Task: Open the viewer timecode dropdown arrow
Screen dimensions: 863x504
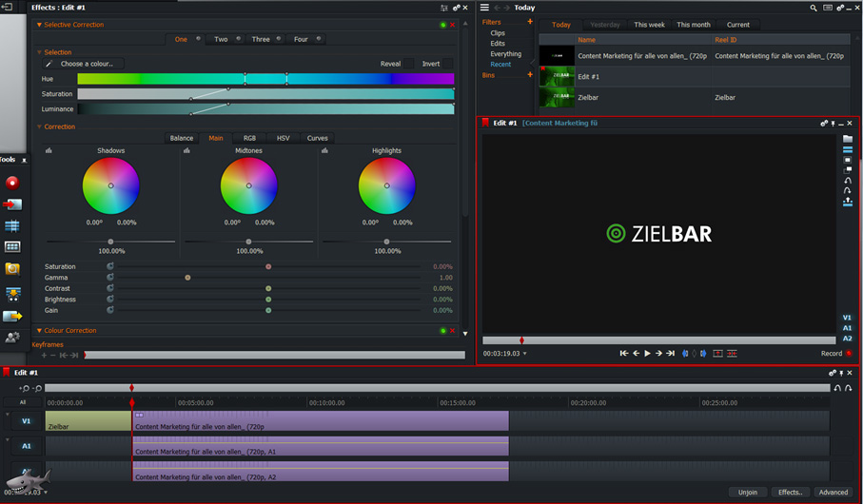Action: [524, 354]
